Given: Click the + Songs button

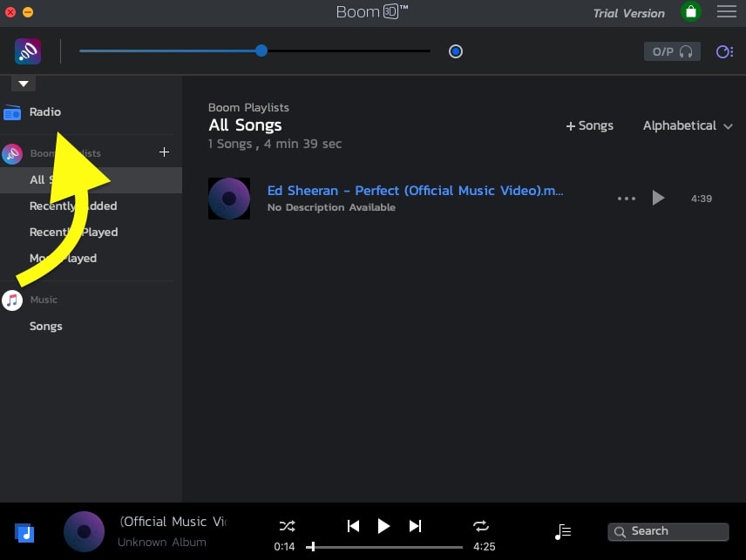Looking at the screenshot, I should 589,125.
